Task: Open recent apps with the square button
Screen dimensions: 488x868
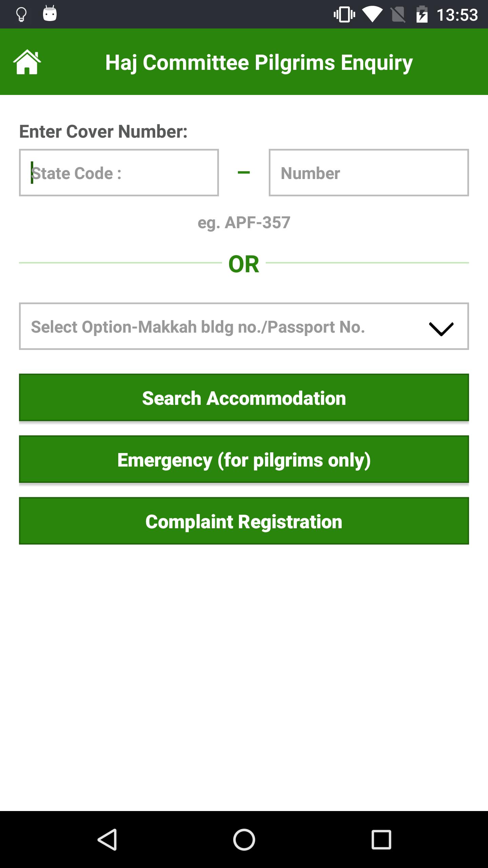Action: click(x=381, y=838)
